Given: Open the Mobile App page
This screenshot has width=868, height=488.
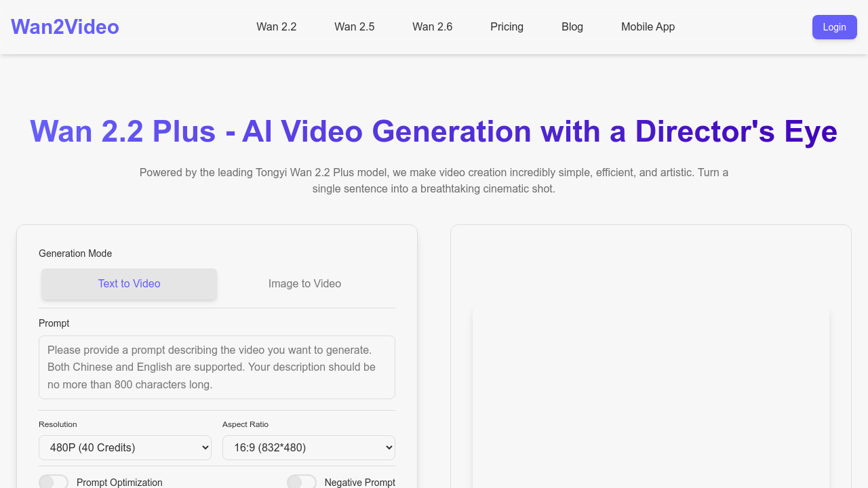Looking at the screenshot, I should pos(648,27).
